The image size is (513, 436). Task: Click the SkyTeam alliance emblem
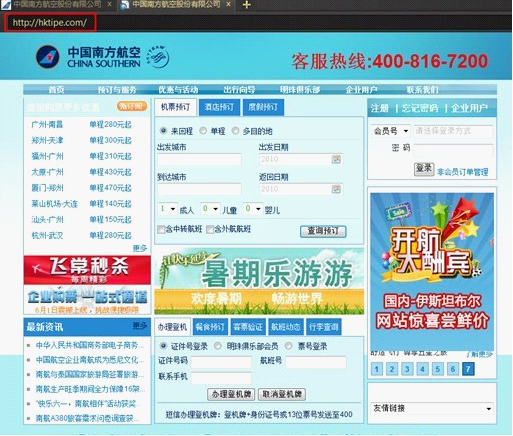tap(157, 57)
